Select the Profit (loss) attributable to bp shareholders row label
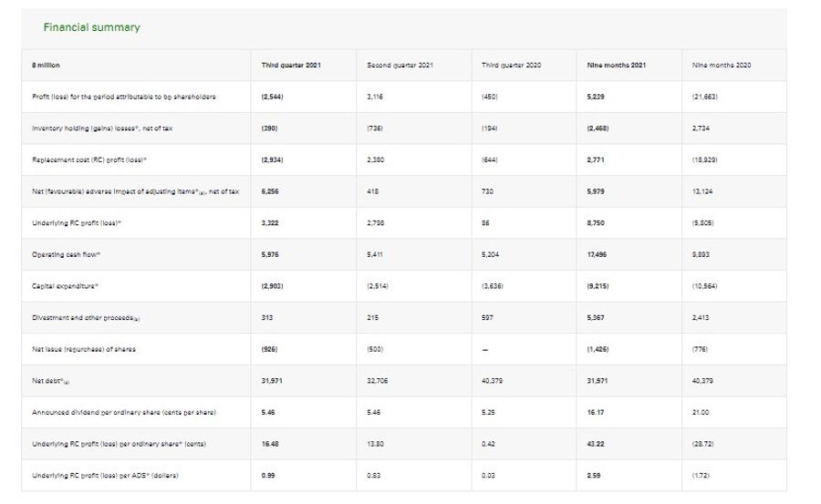The width and height of the screenshot is (821, 504). [x=123, y=97]
